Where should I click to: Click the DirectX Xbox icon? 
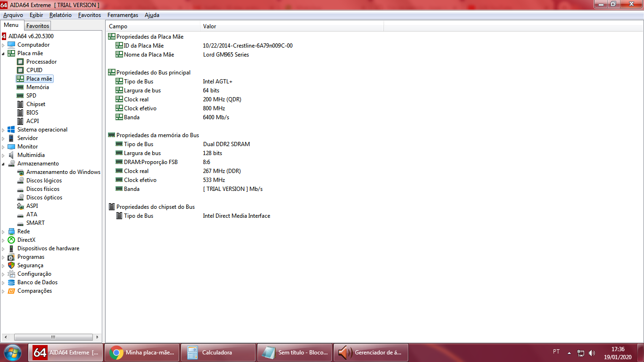[x=11, y=240]
